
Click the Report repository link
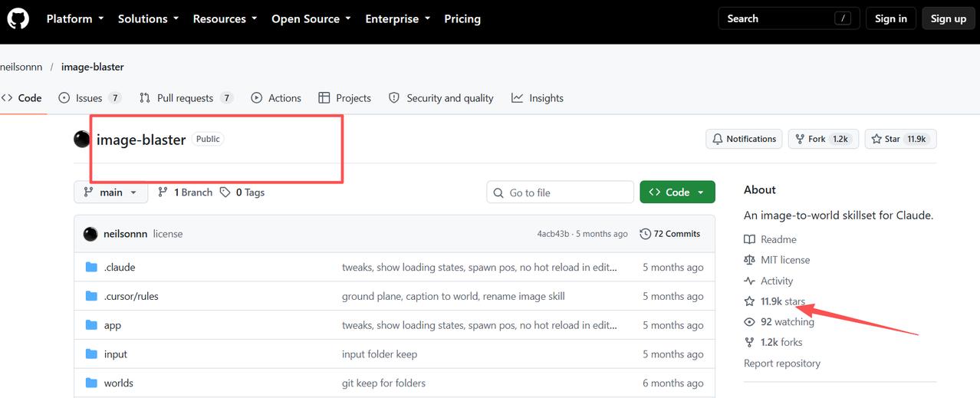click(782, 363)
